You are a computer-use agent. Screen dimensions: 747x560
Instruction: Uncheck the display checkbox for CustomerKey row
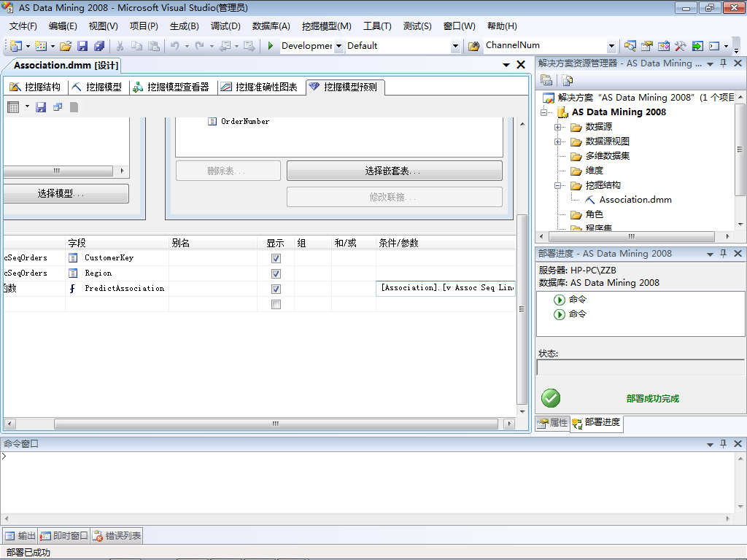click(276, 258)
